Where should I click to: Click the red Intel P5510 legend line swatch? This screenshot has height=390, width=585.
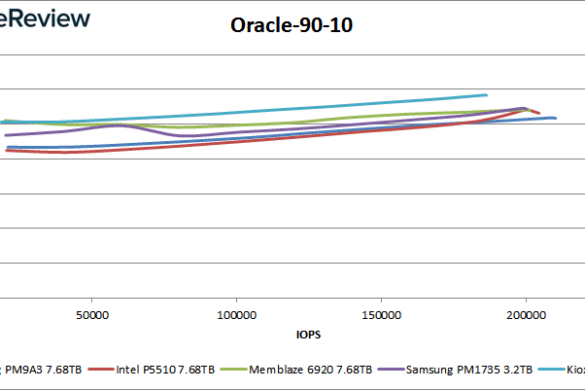tap(101, 370)
